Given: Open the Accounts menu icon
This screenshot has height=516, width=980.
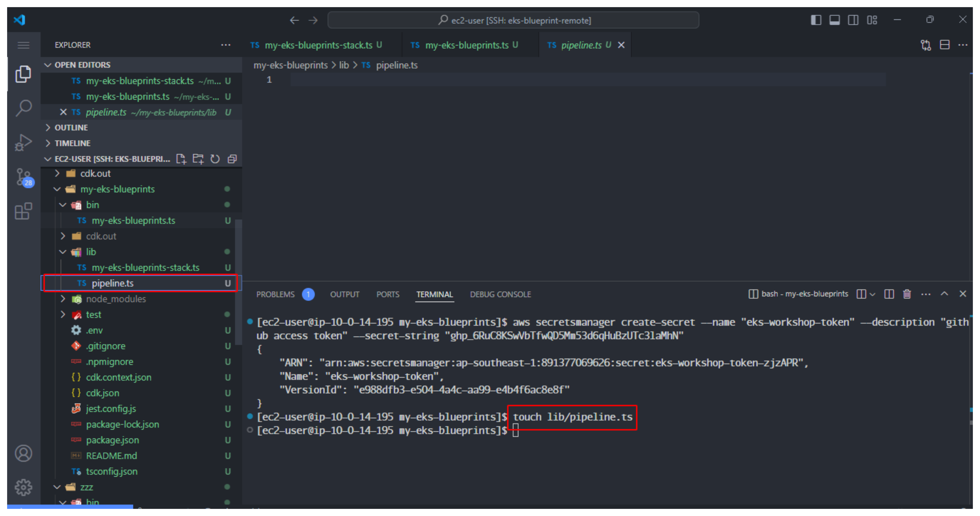Looking at the screenshot, I should coord(23,453).
